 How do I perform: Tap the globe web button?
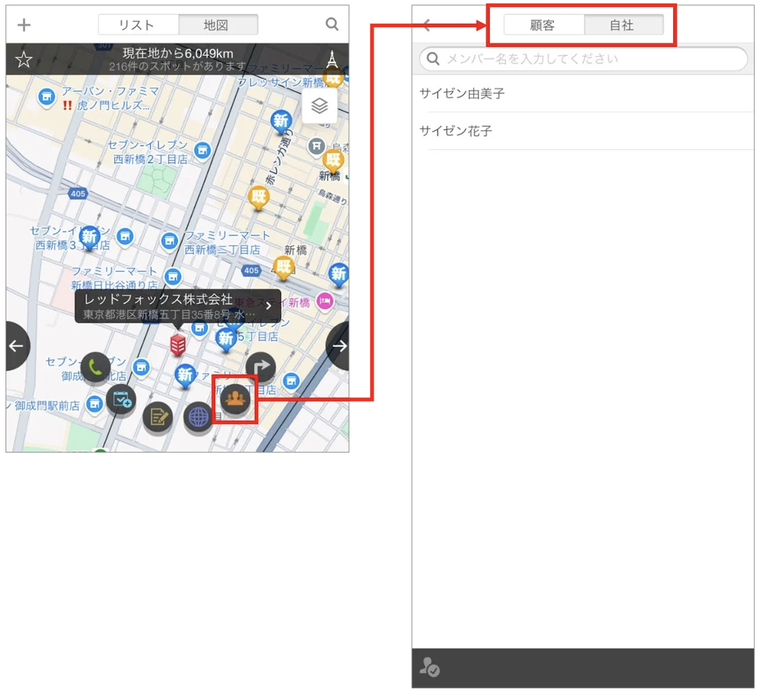[198, 417]
